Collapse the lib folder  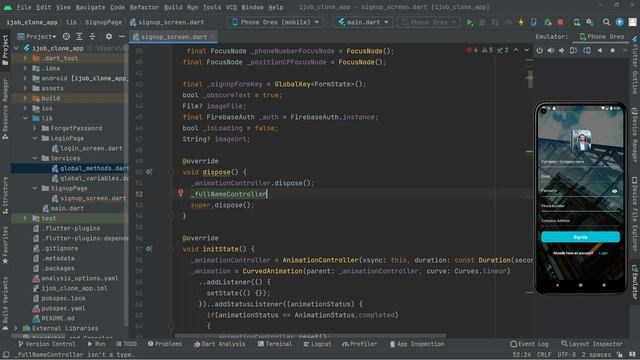[25, 118]
